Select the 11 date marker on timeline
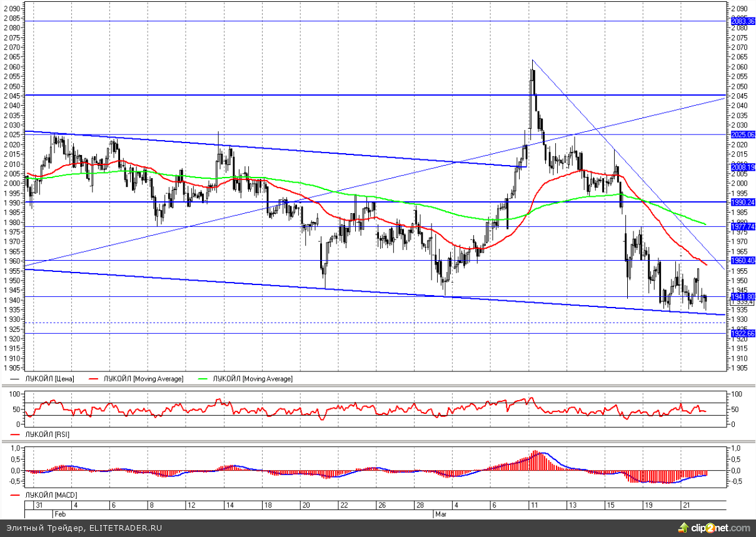The width and height of the screenshot is (756, 537). click(532, 504)
